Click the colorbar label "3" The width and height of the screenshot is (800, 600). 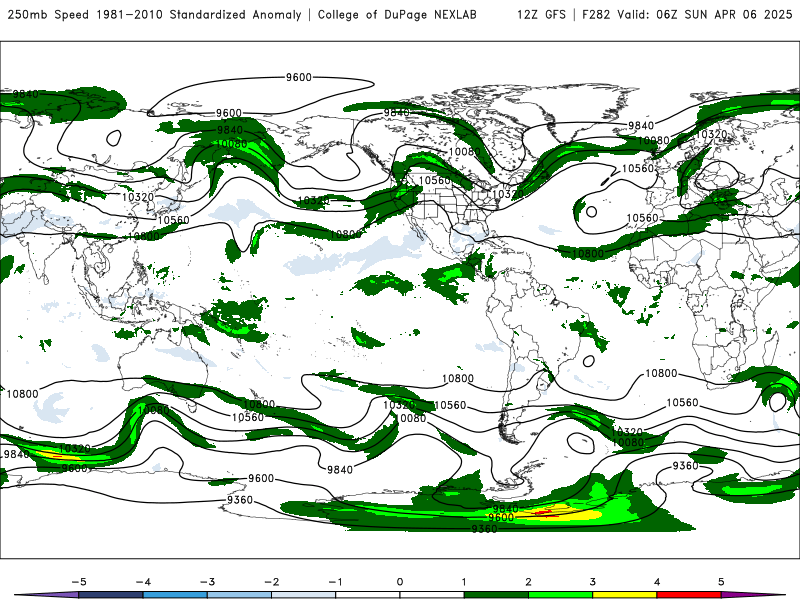[x=592, y=582]
